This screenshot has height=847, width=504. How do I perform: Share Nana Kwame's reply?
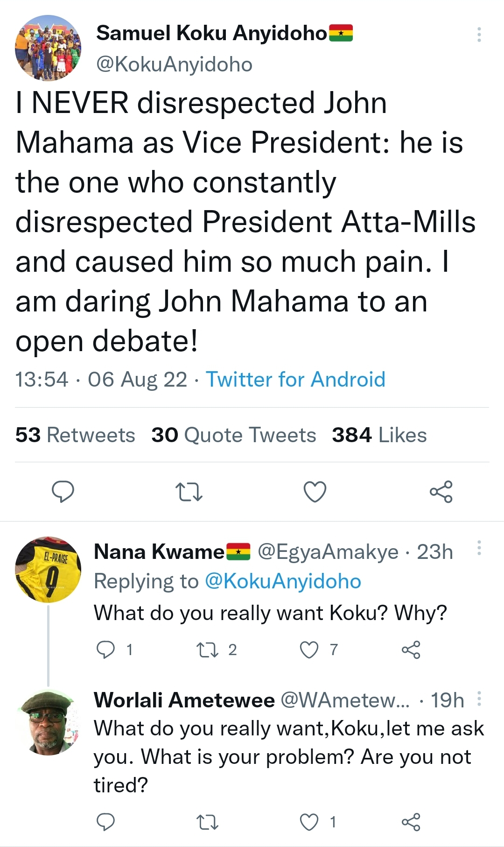(411, 649)
